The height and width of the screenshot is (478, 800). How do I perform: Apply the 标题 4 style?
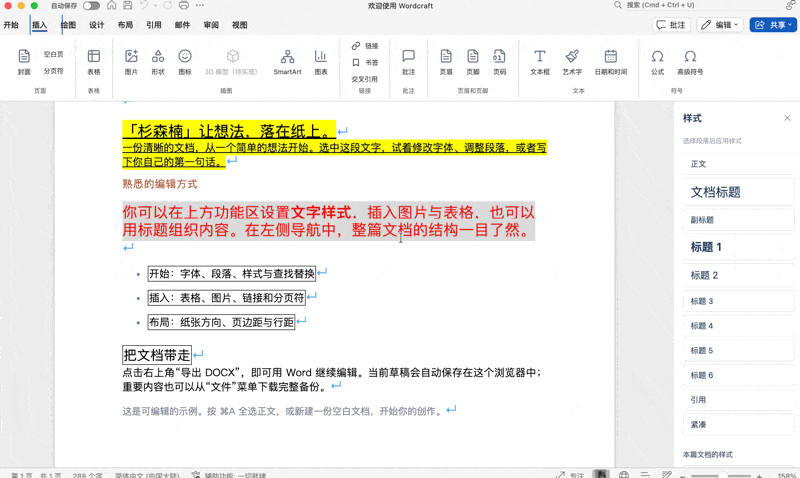[x=738, y=325]
